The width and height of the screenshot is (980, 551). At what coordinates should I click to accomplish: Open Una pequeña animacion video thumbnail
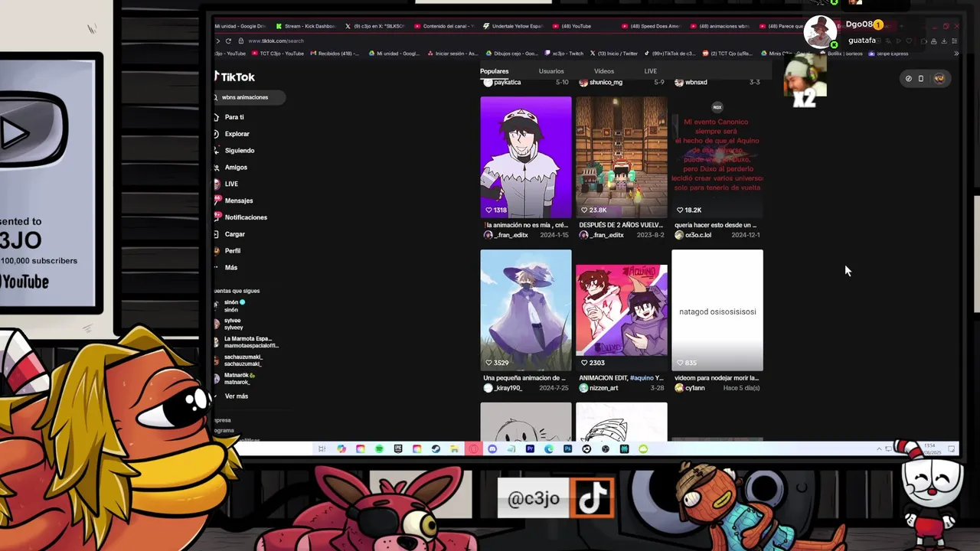pyautogui.click(x=526, y=310)
